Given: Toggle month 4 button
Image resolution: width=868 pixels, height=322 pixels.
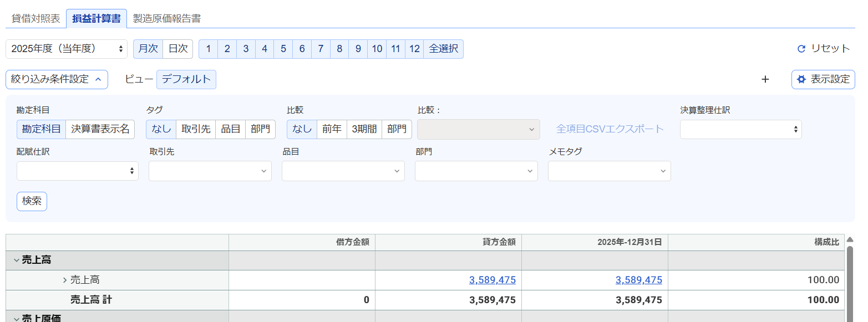Looking at the screenshot, I should click(265, 49).
